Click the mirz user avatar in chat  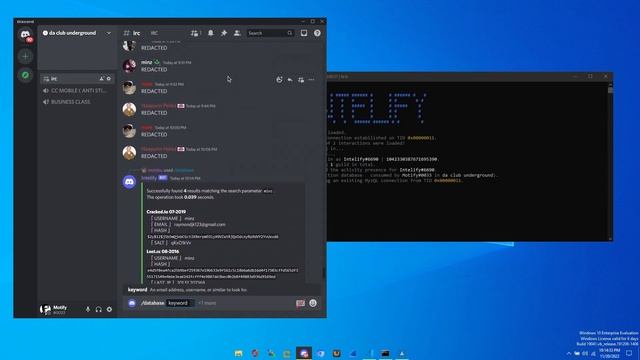[129, 66]
